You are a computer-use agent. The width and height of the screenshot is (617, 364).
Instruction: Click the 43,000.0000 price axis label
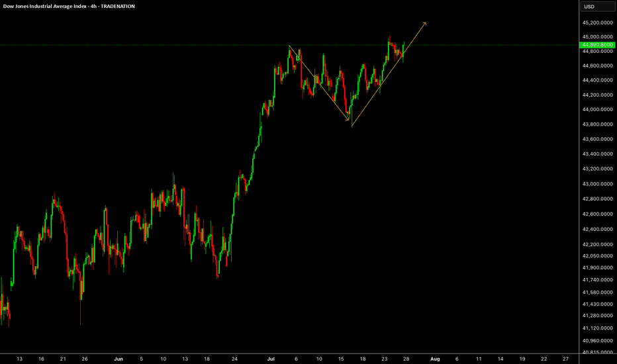[597, 184]
